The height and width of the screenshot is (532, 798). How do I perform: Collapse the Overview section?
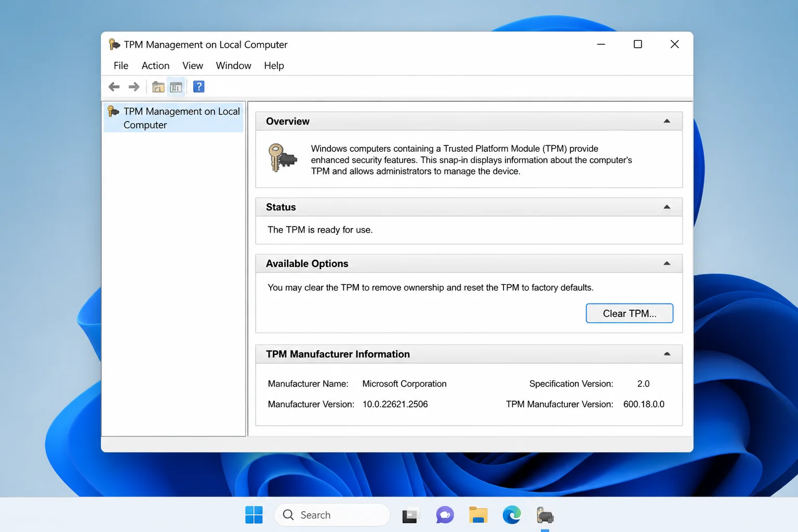point(667,121)
